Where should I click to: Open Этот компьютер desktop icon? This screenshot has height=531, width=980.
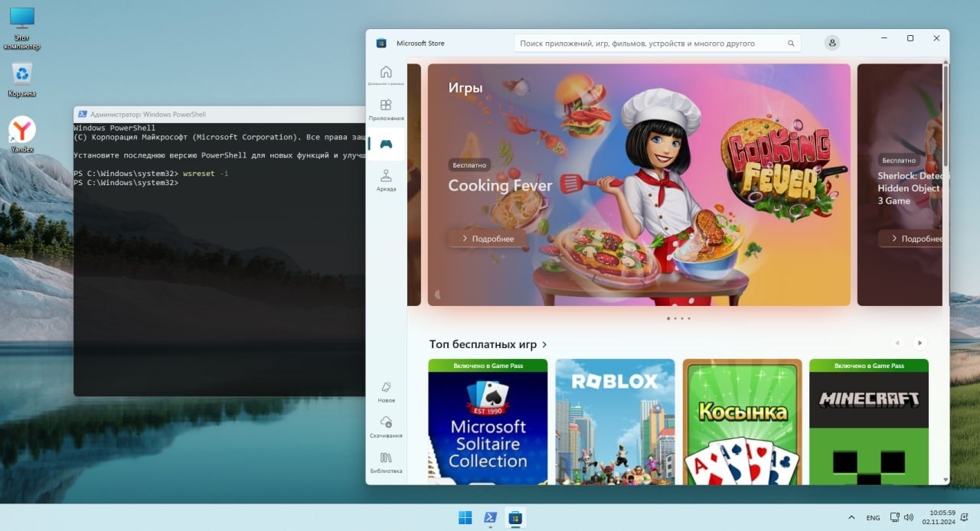click(22, 28)
